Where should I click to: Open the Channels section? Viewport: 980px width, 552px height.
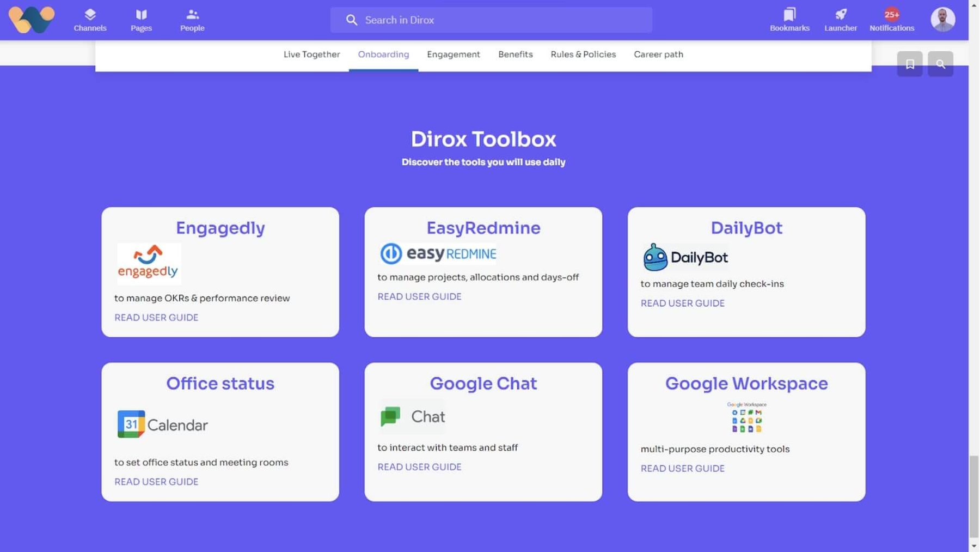90,19
